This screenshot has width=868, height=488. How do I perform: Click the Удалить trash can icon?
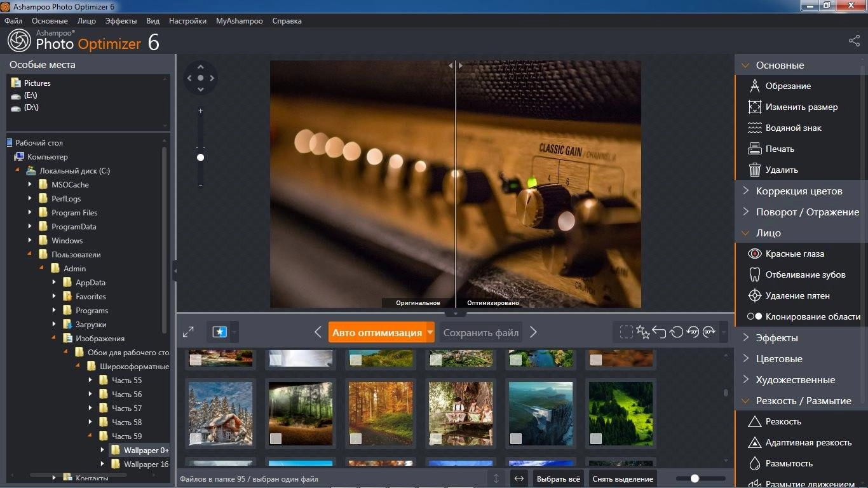(x=754, y=170)
